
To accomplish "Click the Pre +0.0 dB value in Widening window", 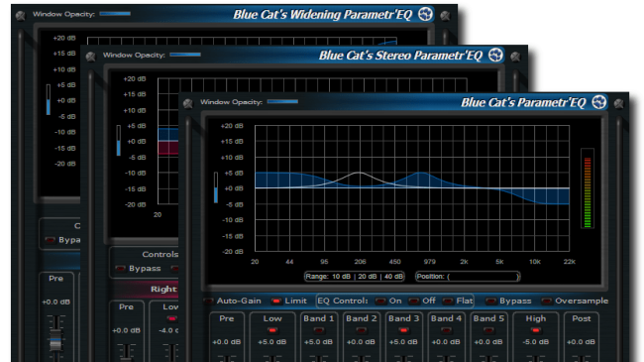I will pyautogui.click(x=55, y=302).
